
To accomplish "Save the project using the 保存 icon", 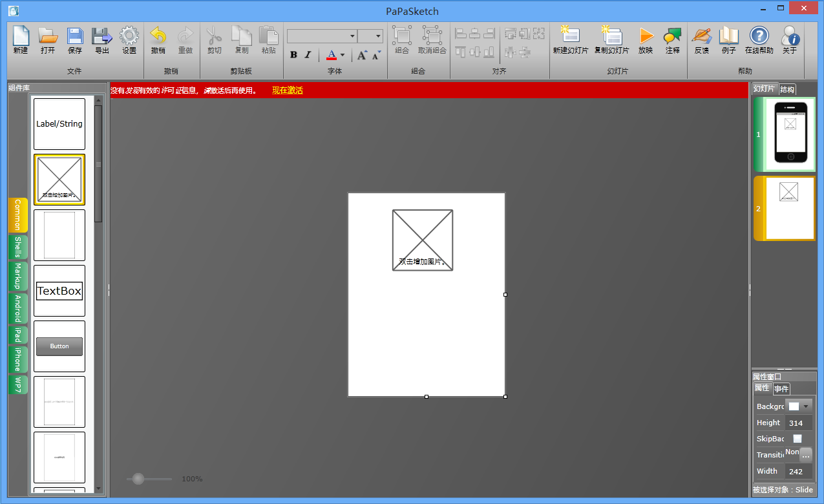I will [75, 36].
